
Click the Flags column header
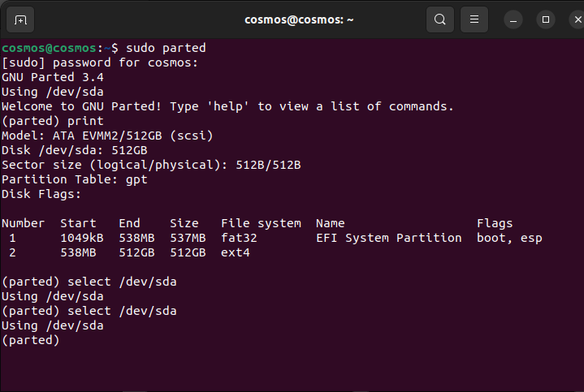[495, 223]
